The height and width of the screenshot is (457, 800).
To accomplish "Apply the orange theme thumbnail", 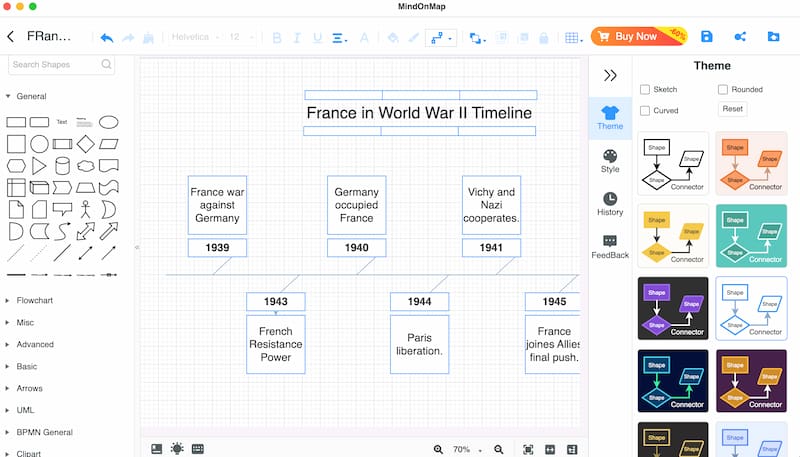I will [751, 164].
